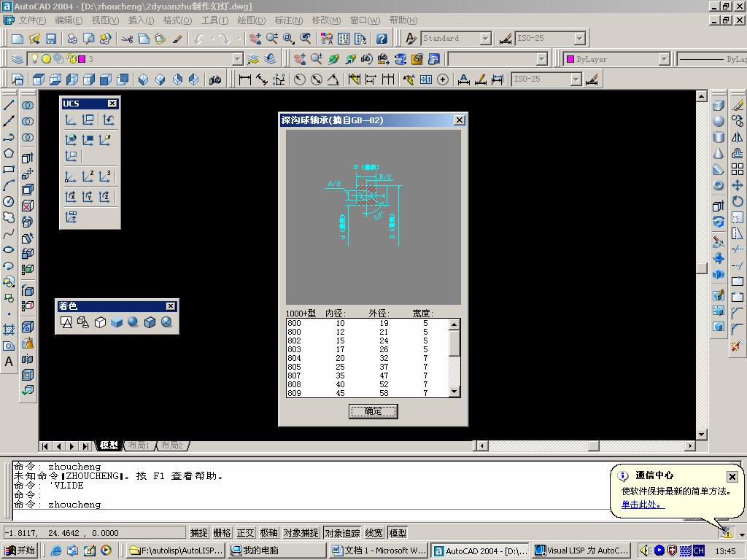Toggle the 线宽 lineweight display

click(374, 533)
